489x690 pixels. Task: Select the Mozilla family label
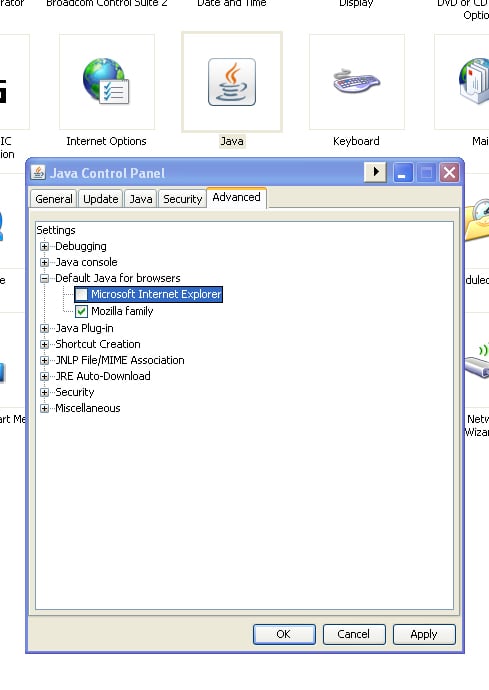122,311
